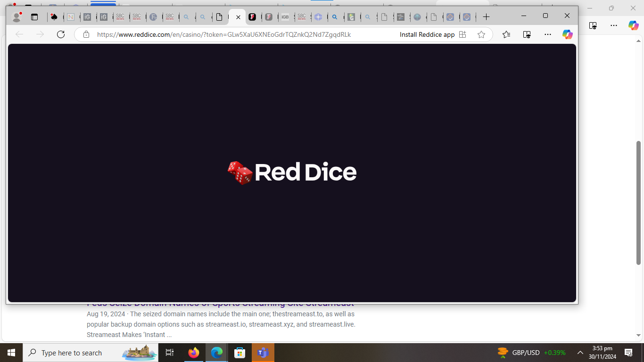Open the clock showing 3:53 pm

603,353
